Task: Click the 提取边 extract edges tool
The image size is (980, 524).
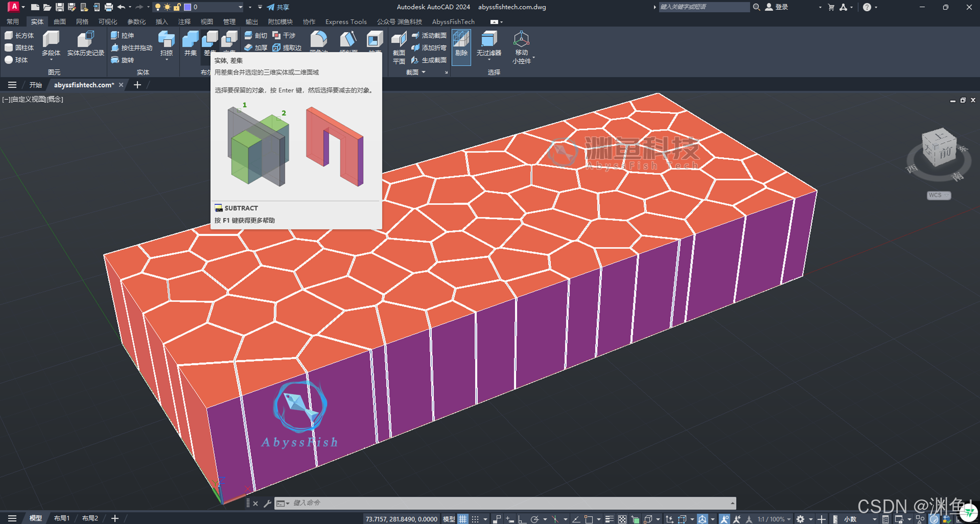Action: point(287,48)
